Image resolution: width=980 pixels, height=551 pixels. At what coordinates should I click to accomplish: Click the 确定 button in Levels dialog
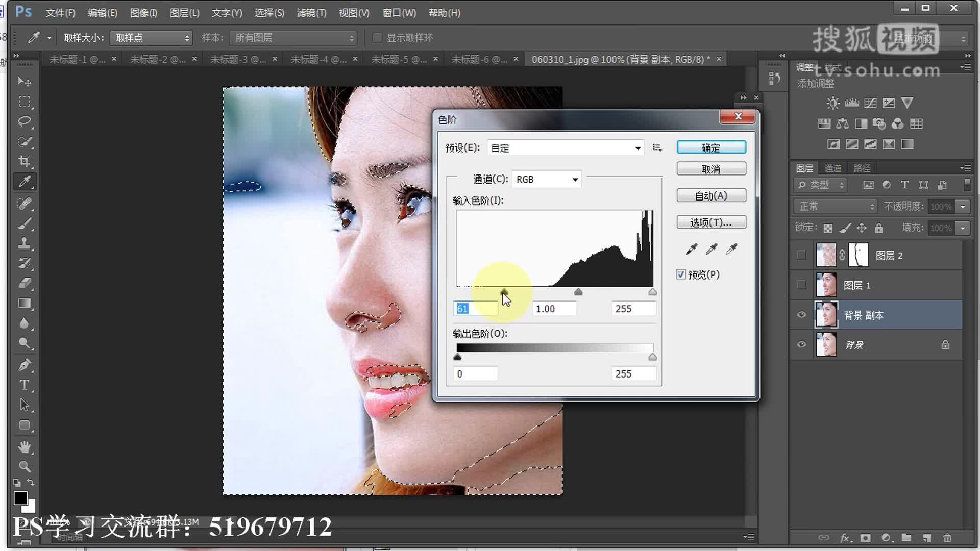710,147
